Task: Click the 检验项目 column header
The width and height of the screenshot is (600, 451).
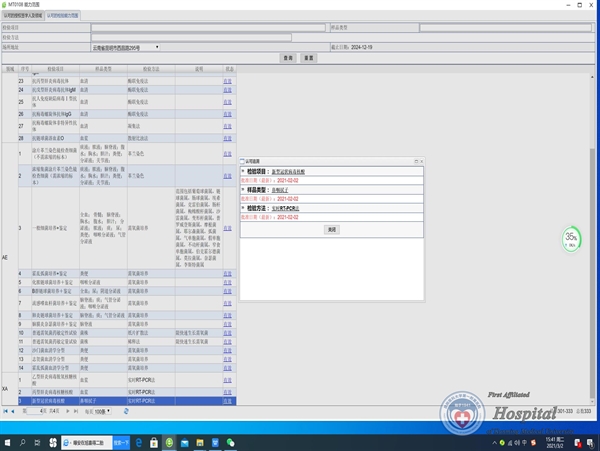Action: pyautogui.click(x=55, y=69)
